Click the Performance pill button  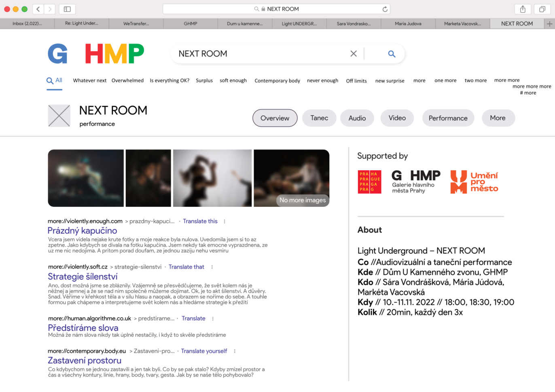click(448, 118)
